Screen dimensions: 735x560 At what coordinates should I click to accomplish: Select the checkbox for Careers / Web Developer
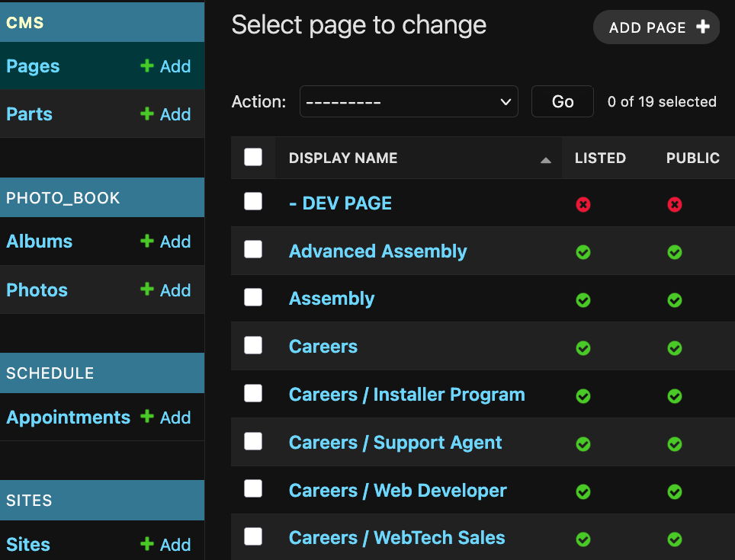(253, 488)
